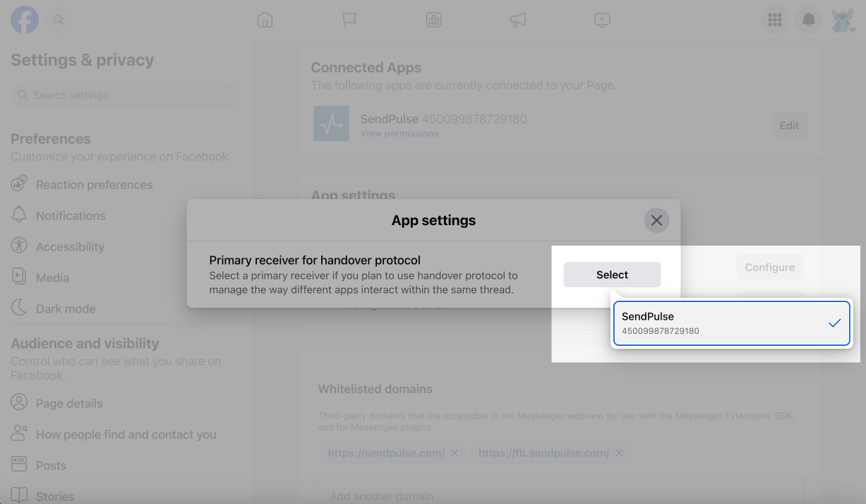The height and width of the screenshot is (504, 866).
Task: Focus the Search settings field
Action: [x=127, y=95]
